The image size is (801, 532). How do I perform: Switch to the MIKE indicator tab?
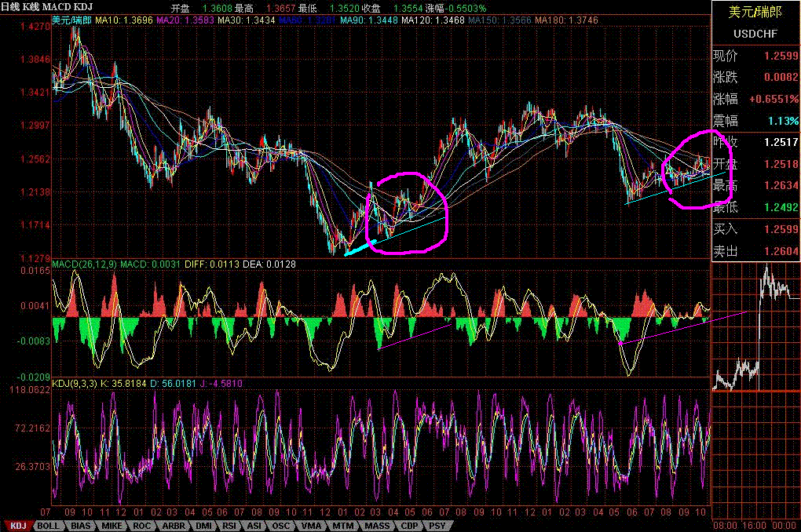[x=112, y=526]
